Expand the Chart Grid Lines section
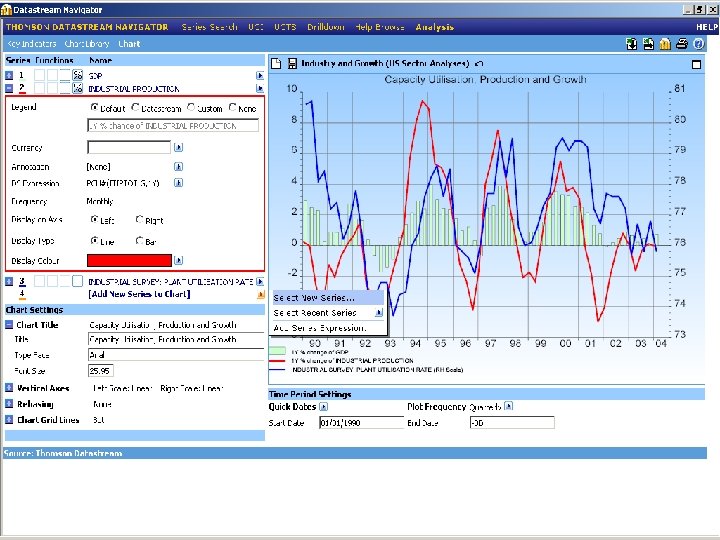This screenshot has height=540, width=720. [x=9, y=420]
